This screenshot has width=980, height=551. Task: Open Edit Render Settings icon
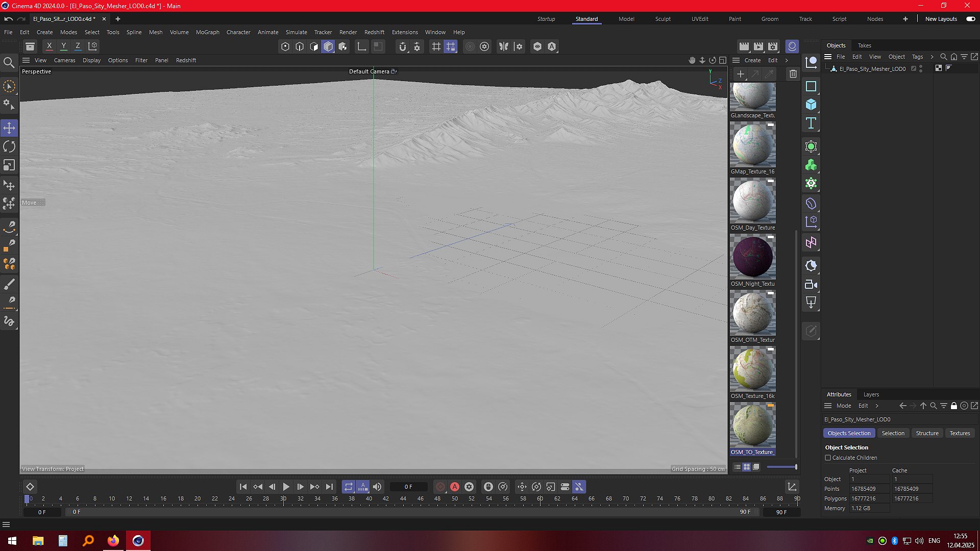[x=773, y=46]
